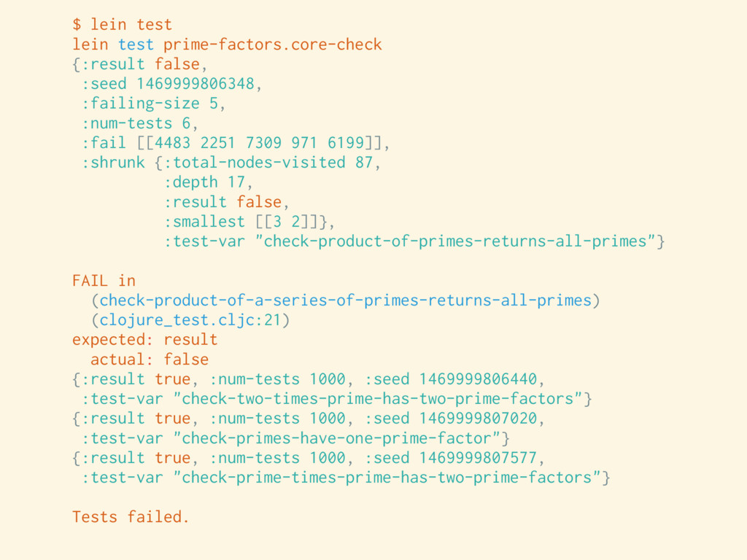The height and width of the screenshot is (560, 747).
Task: Click the ':depth 17' line
Action: pos(208,182)
